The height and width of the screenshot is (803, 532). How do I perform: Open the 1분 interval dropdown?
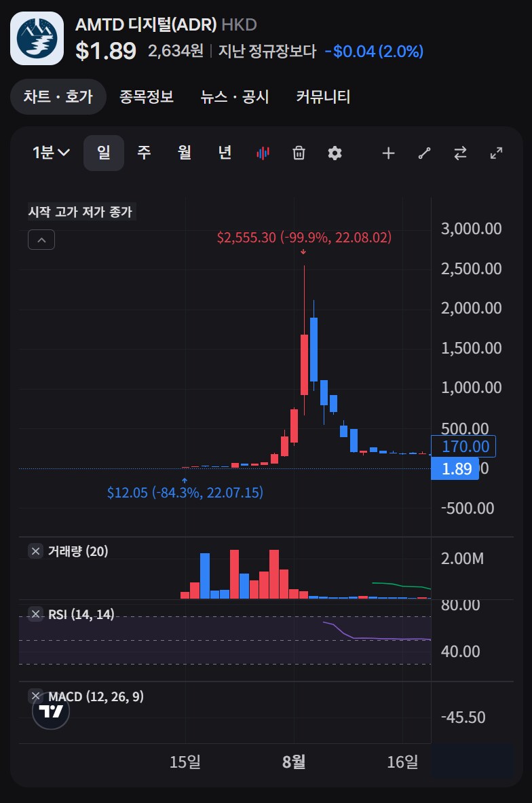point(52,153)
